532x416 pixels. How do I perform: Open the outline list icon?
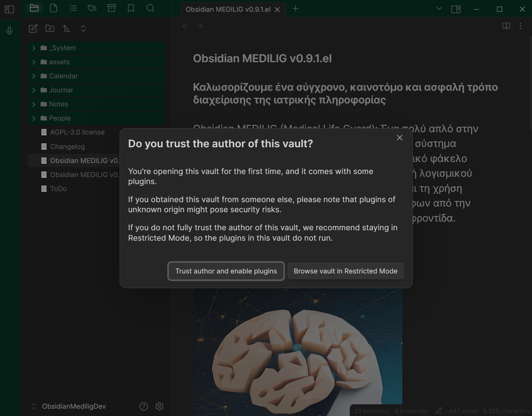coord(73,8)
